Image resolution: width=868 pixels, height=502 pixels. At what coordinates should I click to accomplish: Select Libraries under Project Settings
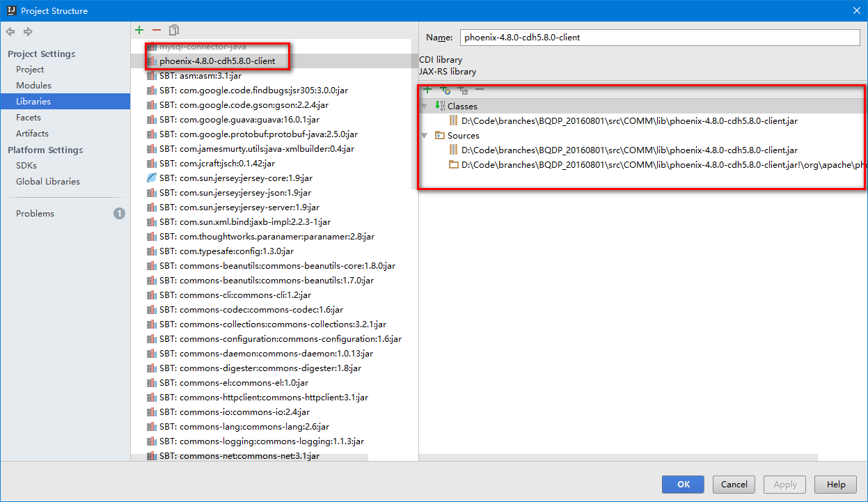36,101
